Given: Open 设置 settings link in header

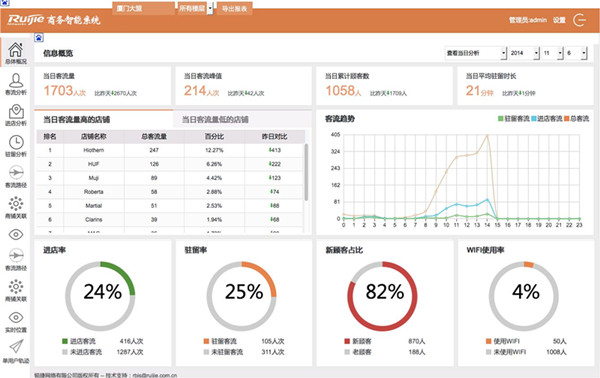Looking at the screenshot, I should [x=559, y=20].
